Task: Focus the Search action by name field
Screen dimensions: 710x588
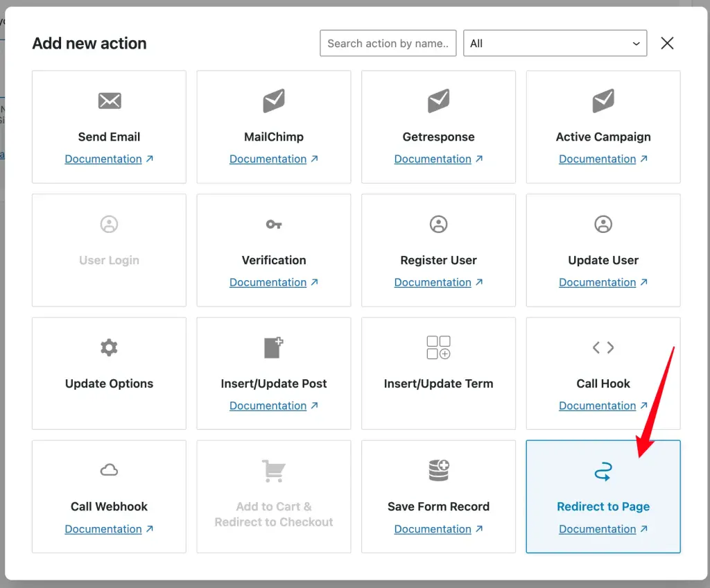Action: pos(388,43)
